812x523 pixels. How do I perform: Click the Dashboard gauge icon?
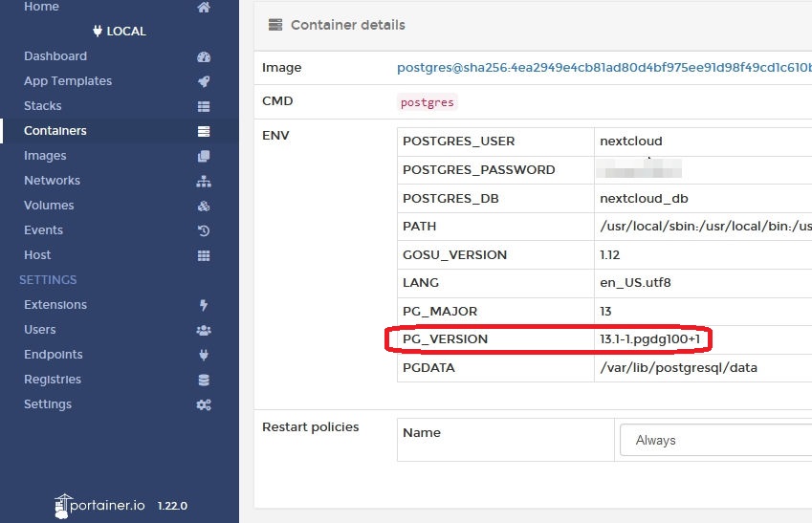pos(203,56)
